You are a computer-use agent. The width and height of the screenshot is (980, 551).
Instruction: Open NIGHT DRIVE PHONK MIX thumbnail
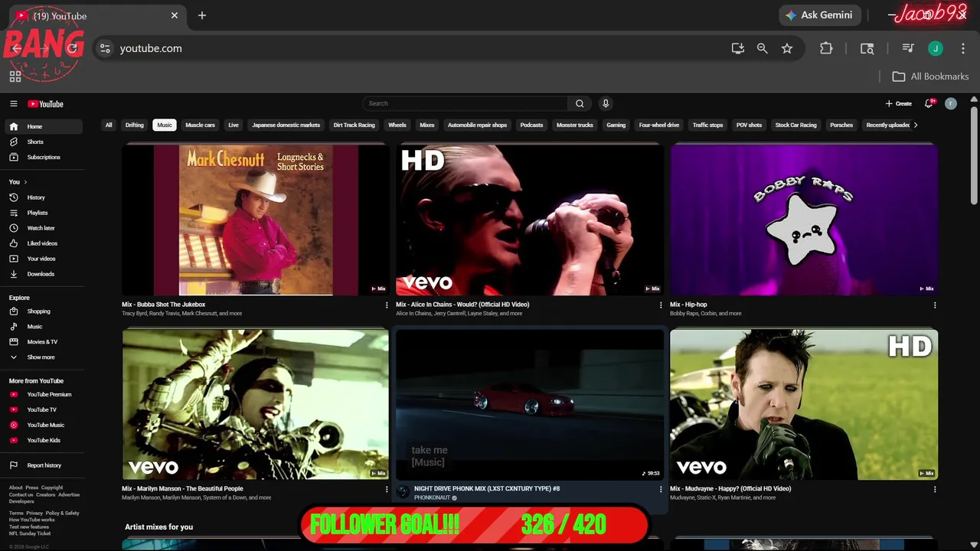coord(529,404)
